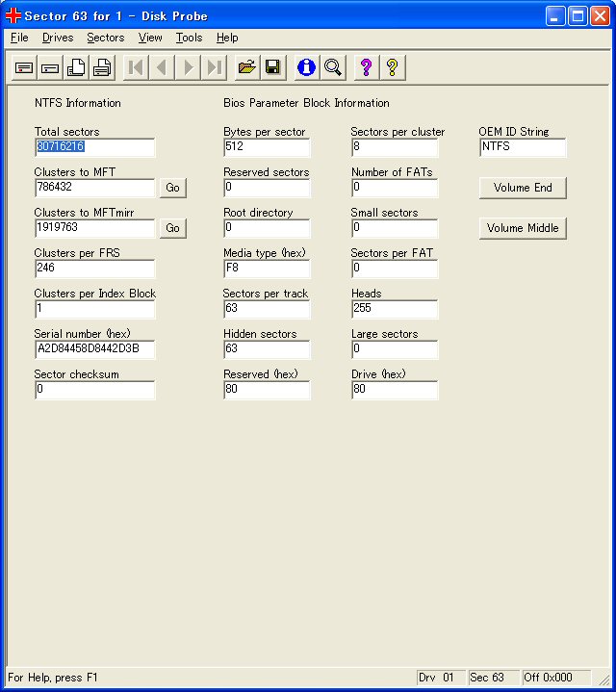
Task: Click the Disk Probe red cross title icon
Action: 13,16
